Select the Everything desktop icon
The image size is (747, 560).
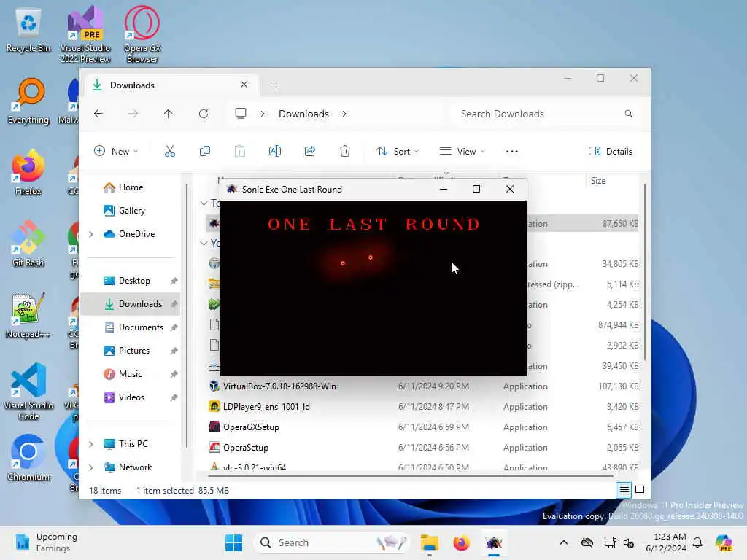[28, 101]
